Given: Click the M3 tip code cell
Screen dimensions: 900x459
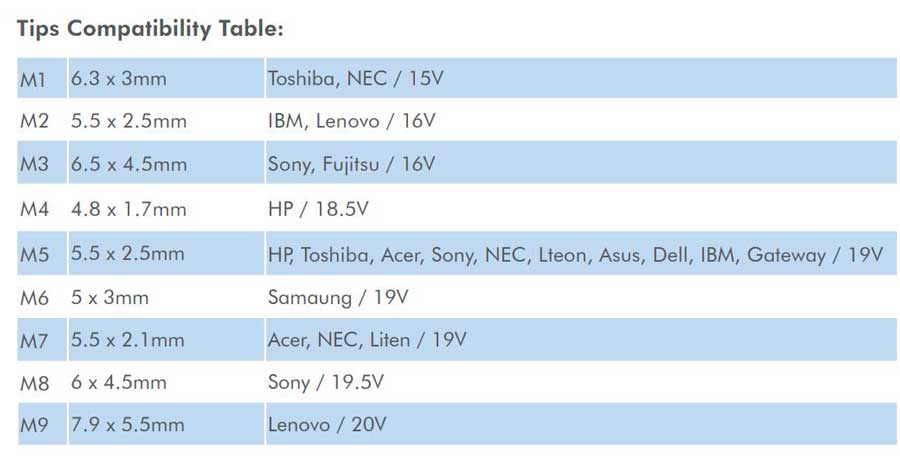Looking at the screenshot, I should click(42, 163).
